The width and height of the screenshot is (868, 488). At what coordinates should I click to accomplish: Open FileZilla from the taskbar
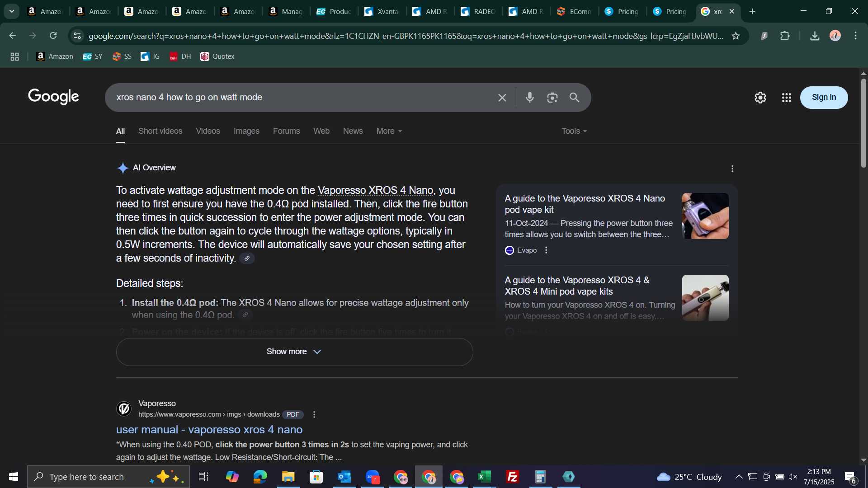coord(513,477)
